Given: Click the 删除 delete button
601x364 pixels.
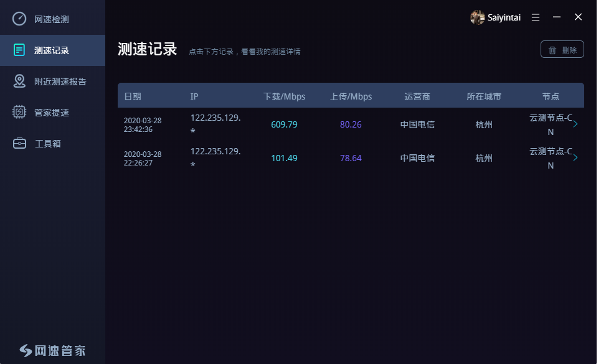Looking at the screenshot, I should (562, 49).
